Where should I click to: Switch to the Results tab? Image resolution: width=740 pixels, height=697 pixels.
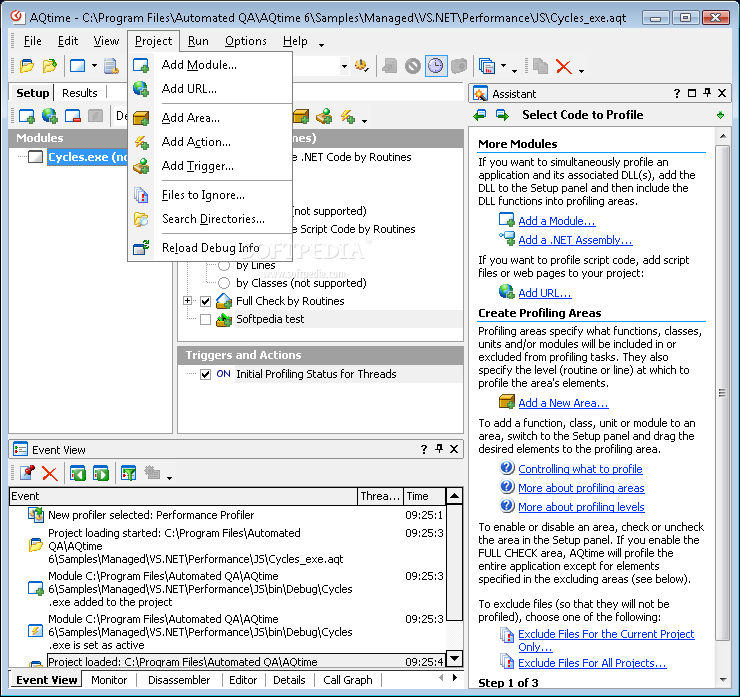(x=80, y=93)
